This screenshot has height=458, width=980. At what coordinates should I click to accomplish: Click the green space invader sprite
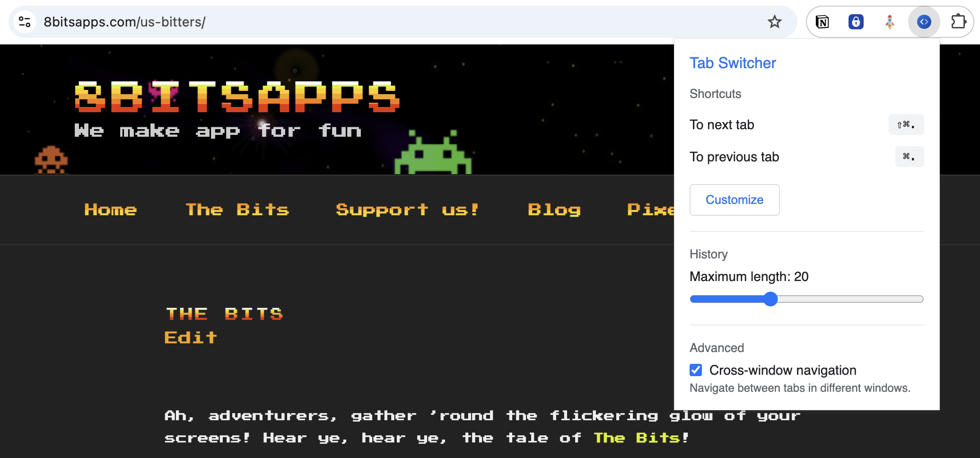(x=433, y=154)
